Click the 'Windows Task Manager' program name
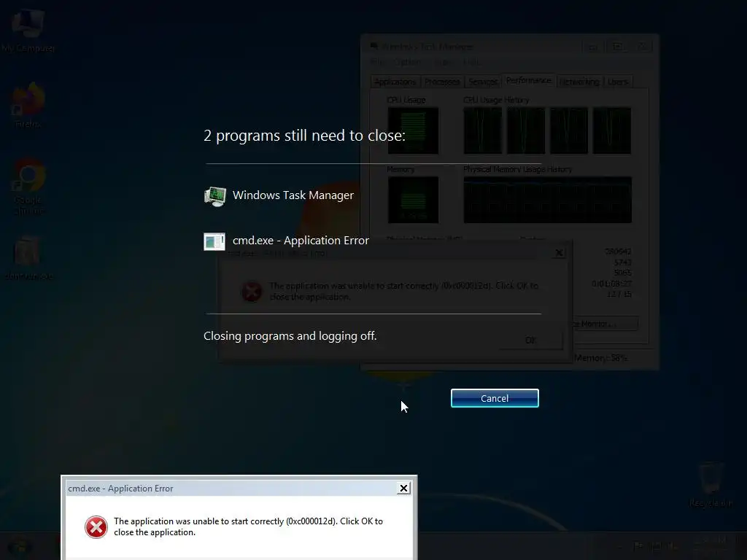The height and width of the screenshot is (560, 747). click(293, 195)
